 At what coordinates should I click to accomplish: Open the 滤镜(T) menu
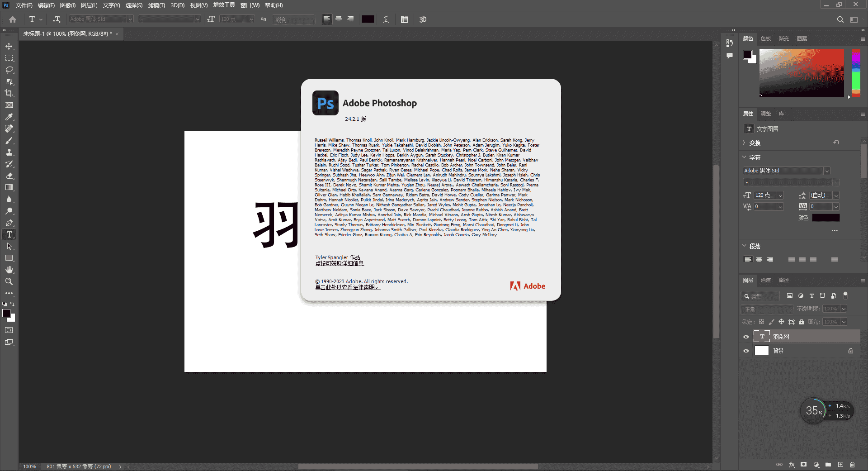[156, 5]
